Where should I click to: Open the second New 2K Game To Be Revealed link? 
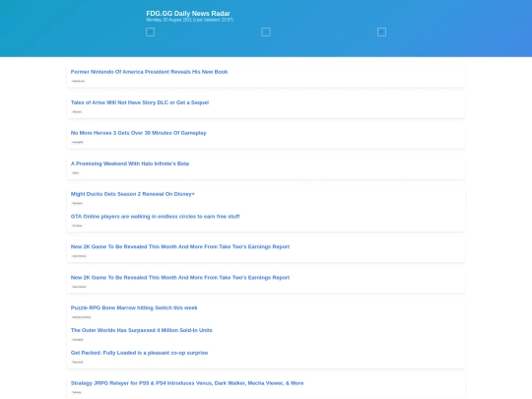click(x=180, y=278)
